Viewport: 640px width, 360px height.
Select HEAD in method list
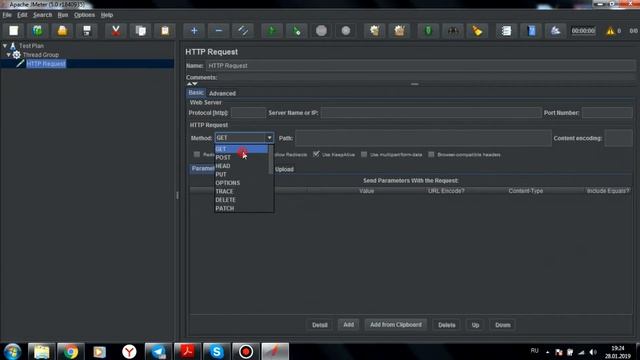point(242,166)
